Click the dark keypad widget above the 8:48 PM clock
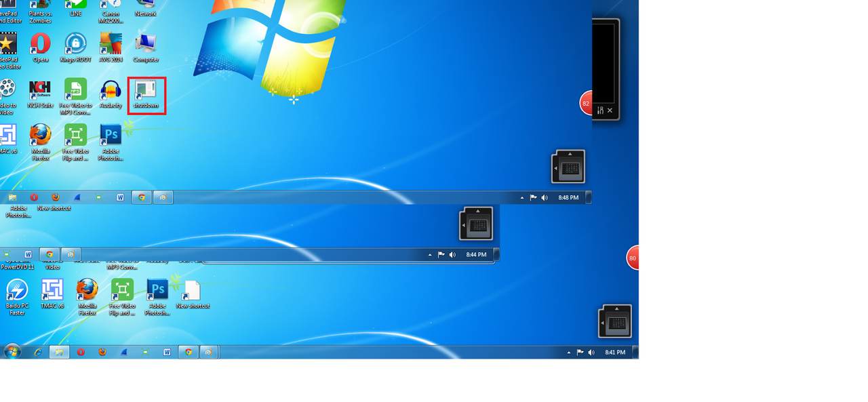 [x=568, y=167]
